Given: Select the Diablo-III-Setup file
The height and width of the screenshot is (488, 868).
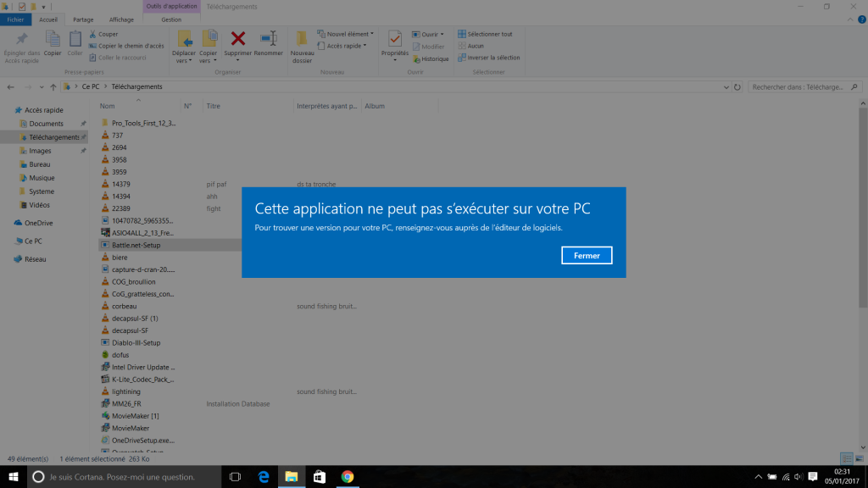Looking at the screenshot, I should pyautogui.click(x=136, y=342).
